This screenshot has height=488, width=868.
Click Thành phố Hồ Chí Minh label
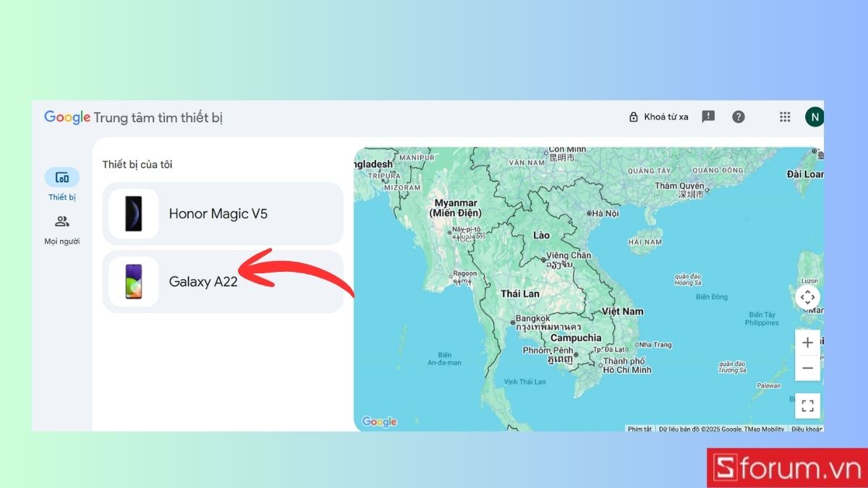pos(627,365)
